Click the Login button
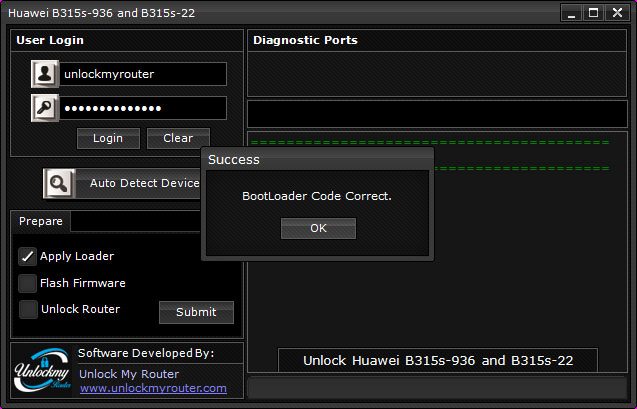This screenshot has height=409, width=637. 108,138
